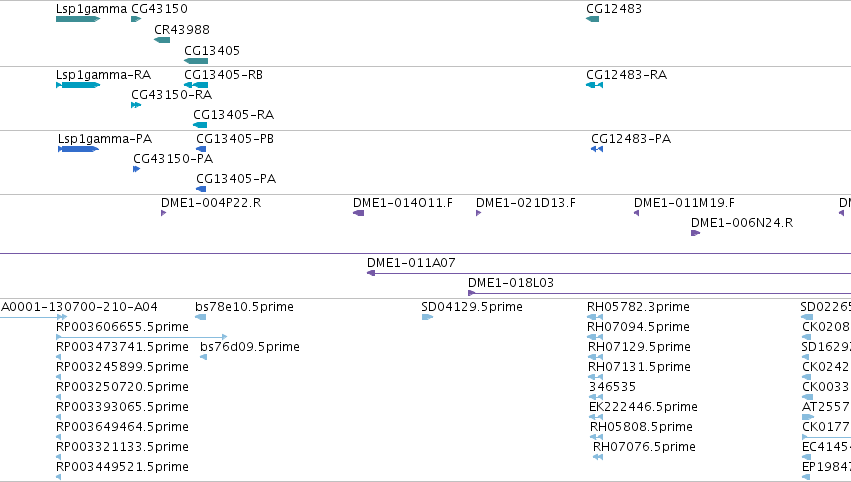Select the Lsp1gamma gene glyph
This screenshot has width=851, height=482.
click(x=78, y=19)
